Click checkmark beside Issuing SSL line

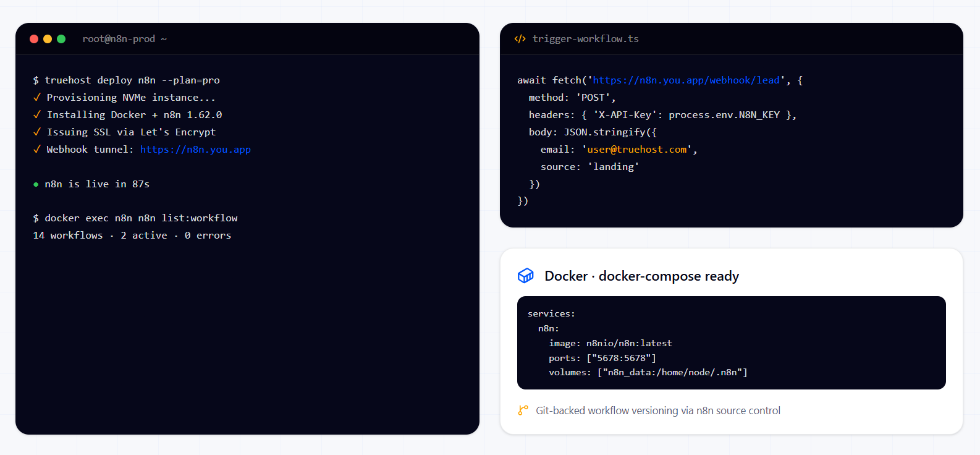(x=37, y=132)
